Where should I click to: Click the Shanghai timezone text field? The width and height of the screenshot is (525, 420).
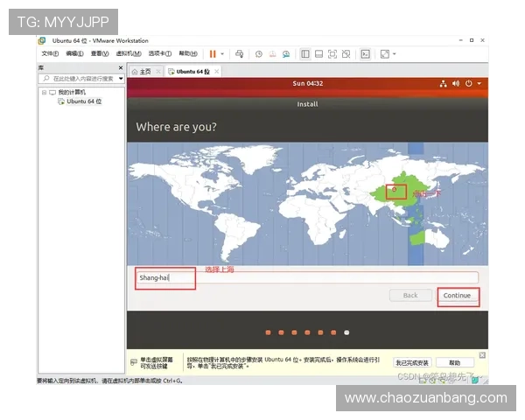coord(306,278)
